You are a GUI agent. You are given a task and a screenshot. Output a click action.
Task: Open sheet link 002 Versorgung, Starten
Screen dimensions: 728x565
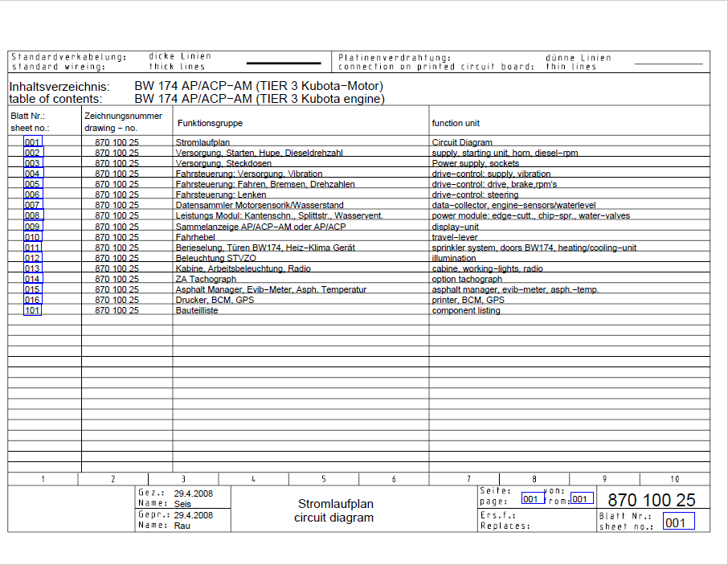pos(34,153)
